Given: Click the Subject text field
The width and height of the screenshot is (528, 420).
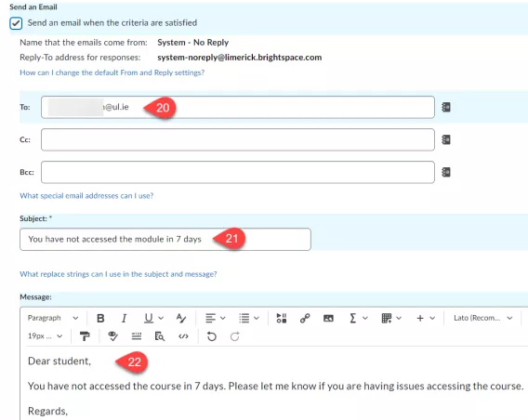Looking at the screenshot, I should [x=165, y=240].
